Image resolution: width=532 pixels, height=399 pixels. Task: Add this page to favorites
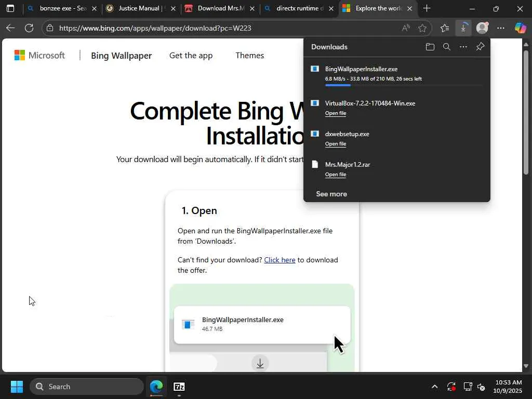(422, 28)
